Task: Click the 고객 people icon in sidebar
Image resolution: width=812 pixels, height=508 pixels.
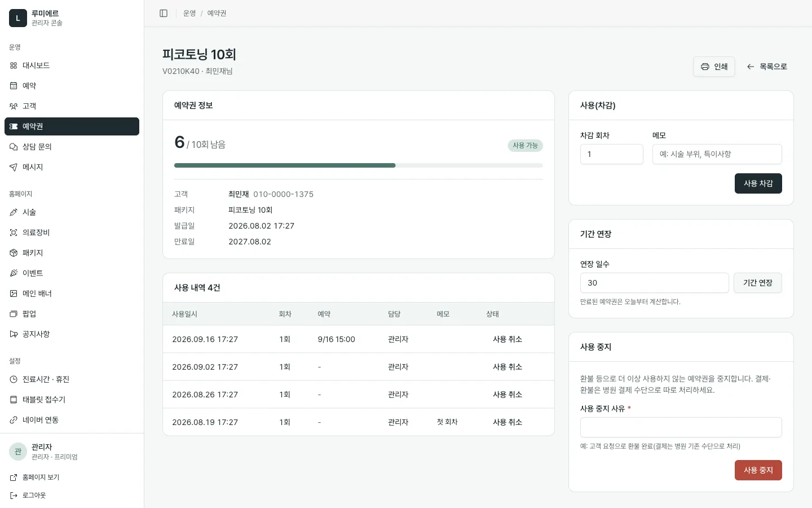Action: [x=14, y=106]
